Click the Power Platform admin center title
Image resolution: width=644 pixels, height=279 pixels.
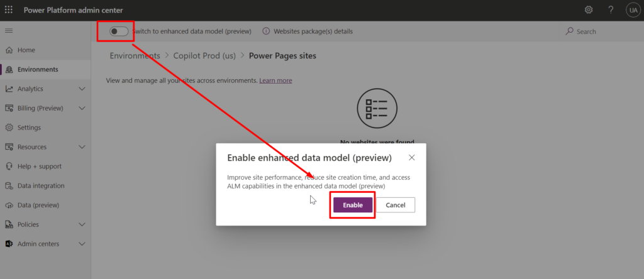(73, 10)
